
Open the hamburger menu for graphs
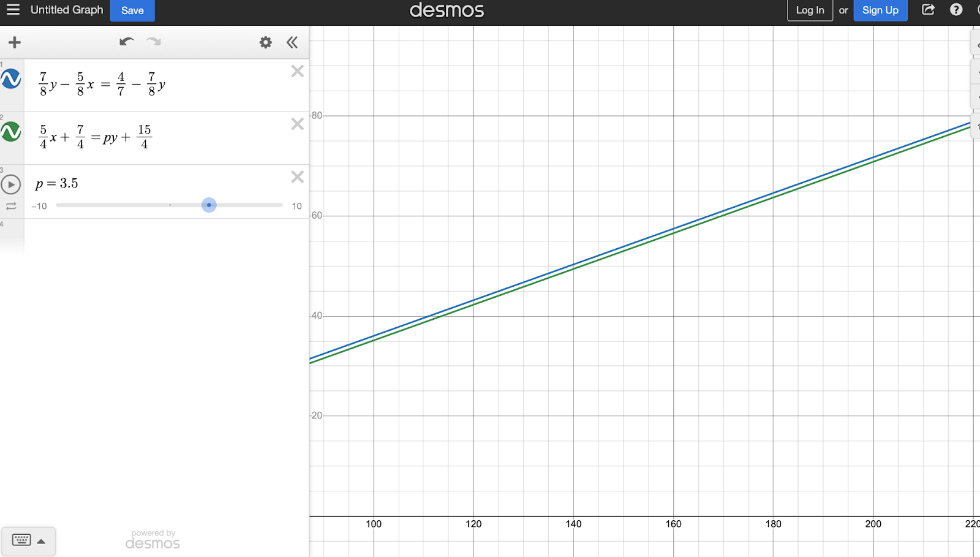(x=13, y=10)
